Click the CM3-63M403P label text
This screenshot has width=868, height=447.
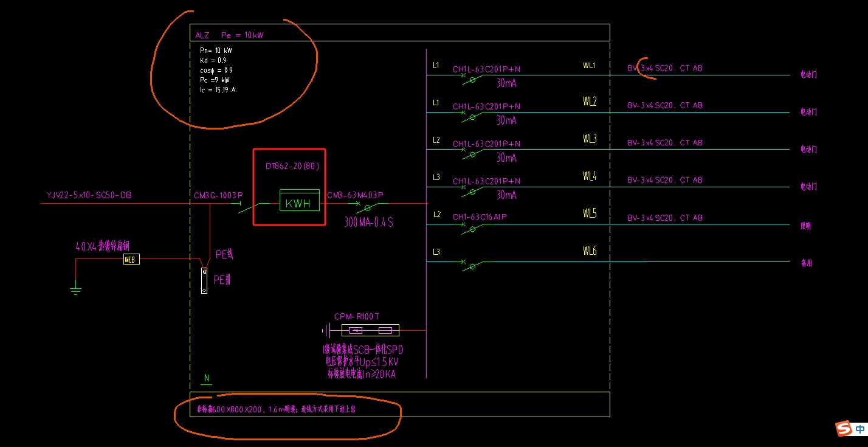pyautogui.click(x=356, y=195)
